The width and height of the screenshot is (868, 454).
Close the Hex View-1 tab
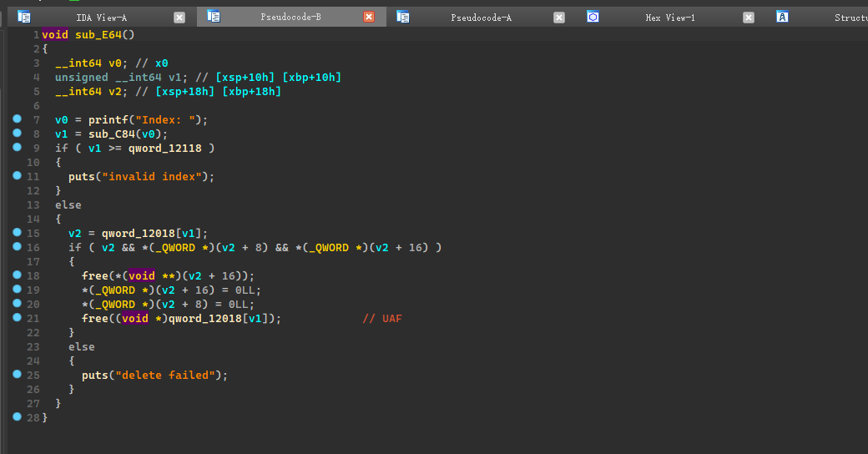click(748, 18)
